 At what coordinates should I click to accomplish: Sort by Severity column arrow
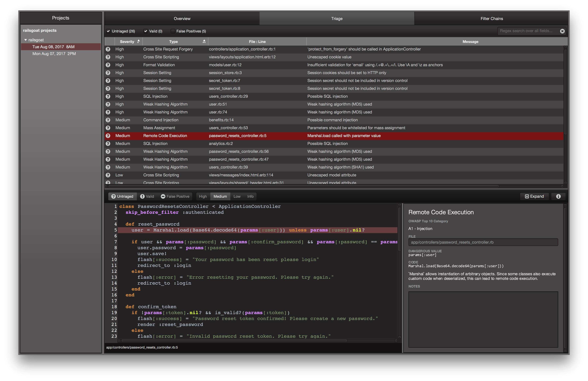[138, 41]
